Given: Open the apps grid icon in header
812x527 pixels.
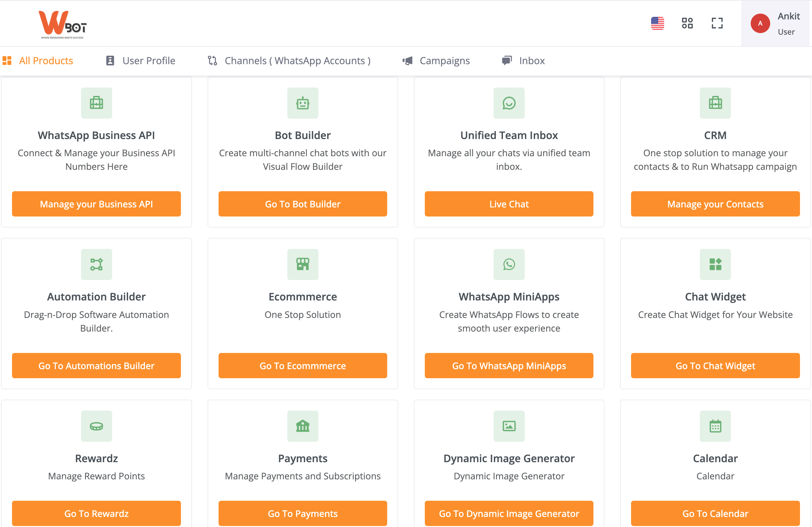Looking at the screenshot, I should coord(687,23).
